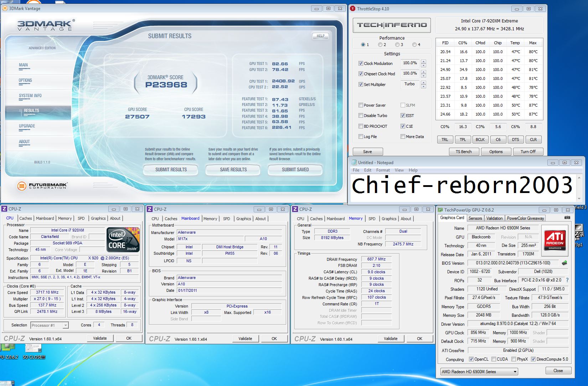Uncheck the EIST option
This screenshot has width=588, height=386.
(403, 116)
